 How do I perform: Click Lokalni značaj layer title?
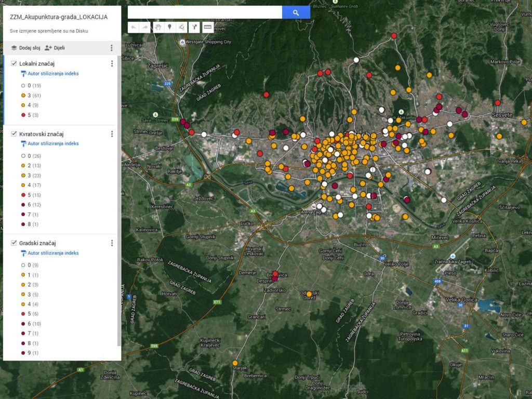click(37, 63)
